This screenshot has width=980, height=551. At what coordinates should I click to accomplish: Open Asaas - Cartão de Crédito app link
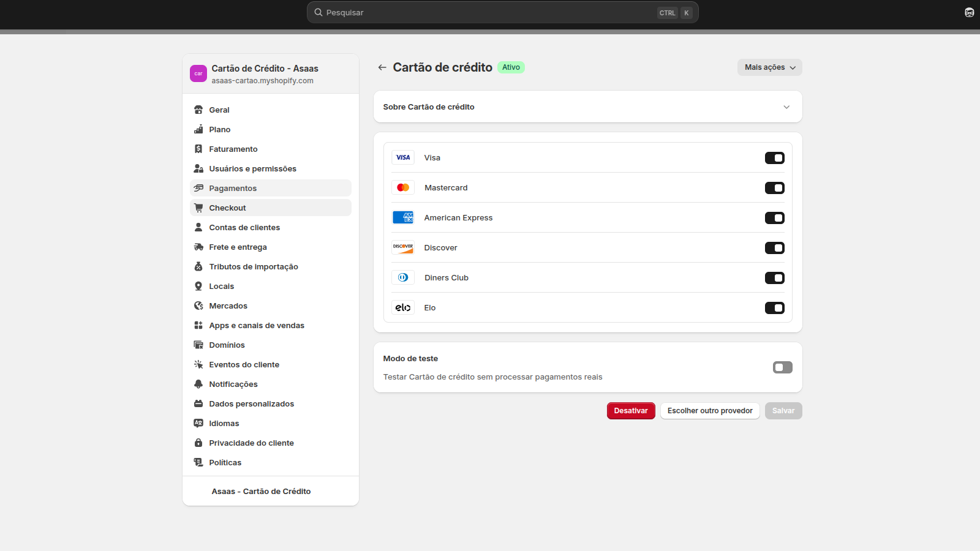(261, 491)
